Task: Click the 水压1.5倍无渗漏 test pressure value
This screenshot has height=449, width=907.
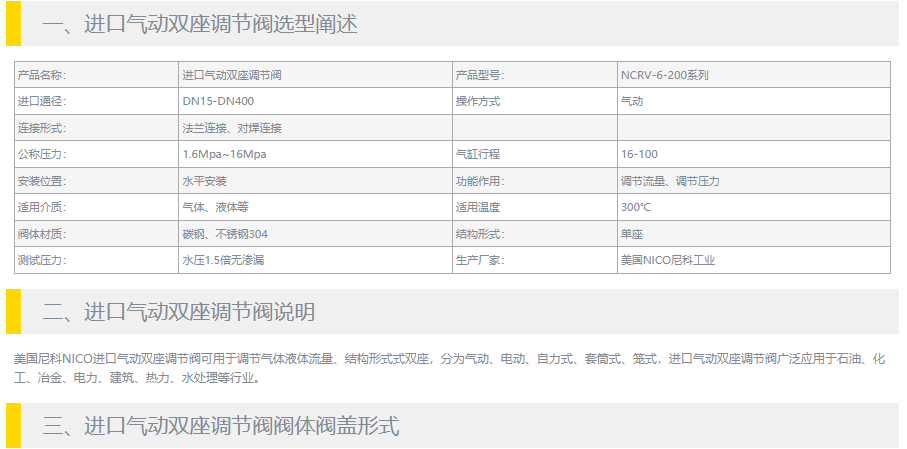Action: click(223, 260)
